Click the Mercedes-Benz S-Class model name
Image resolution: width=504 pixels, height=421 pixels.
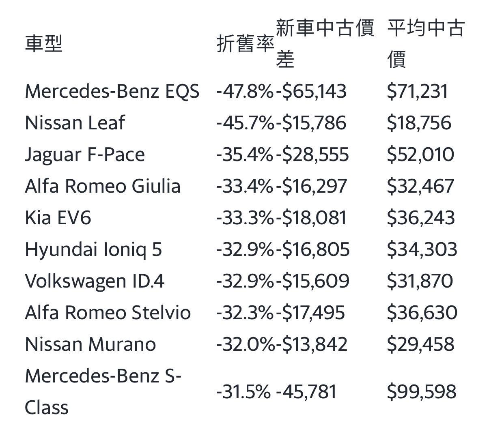pos(103,392)
